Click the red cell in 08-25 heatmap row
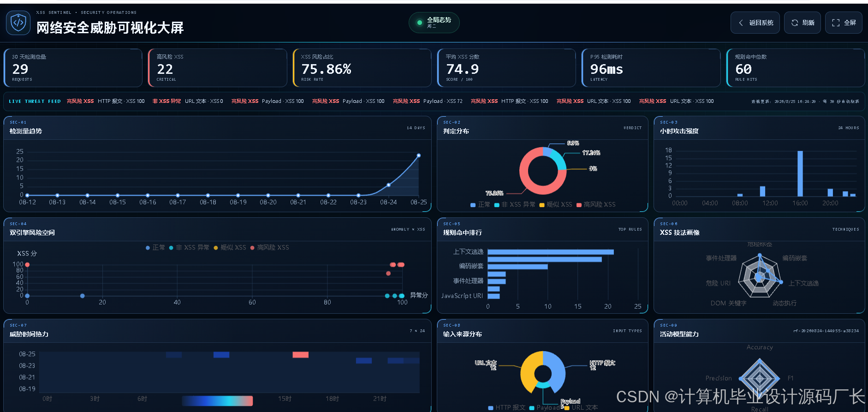 301,355
